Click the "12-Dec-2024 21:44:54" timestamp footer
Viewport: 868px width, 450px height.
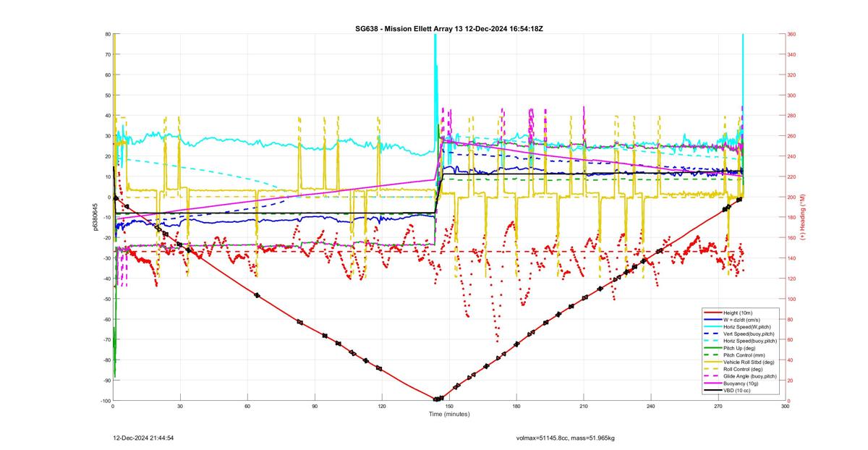coord(142,438)
